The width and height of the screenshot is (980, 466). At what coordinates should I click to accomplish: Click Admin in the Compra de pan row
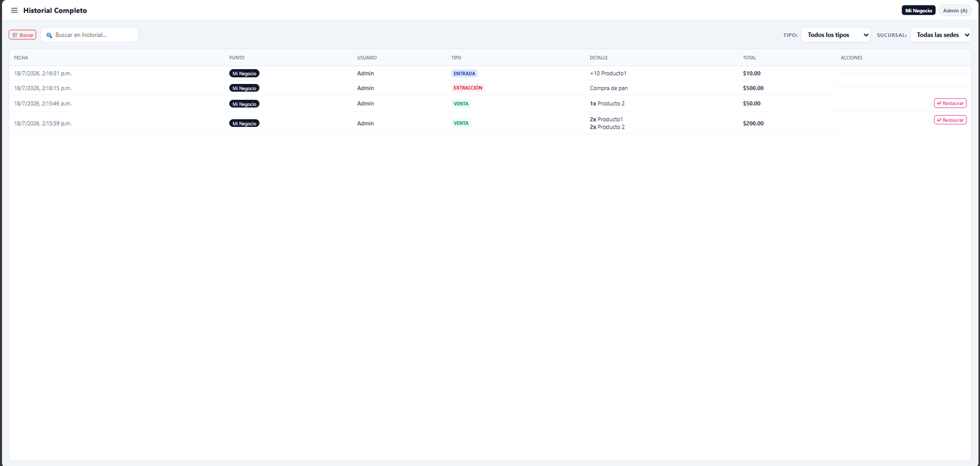coord(366,88)
